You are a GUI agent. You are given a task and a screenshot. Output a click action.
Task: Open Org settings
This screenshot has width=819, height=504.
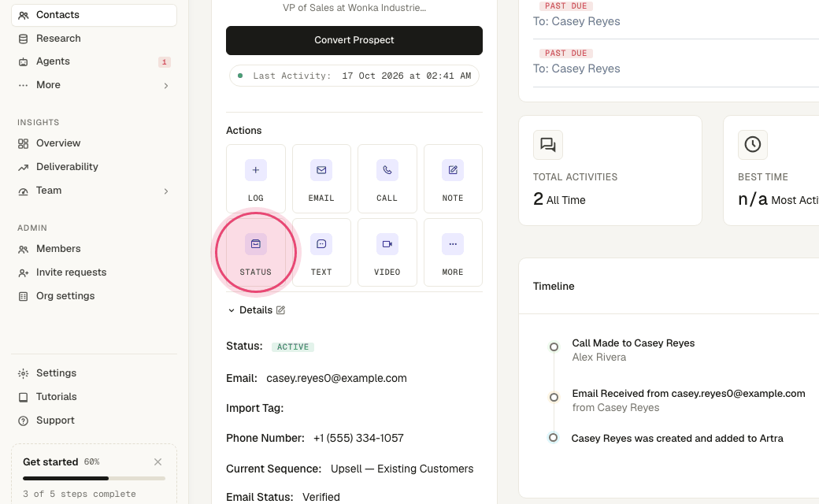[x=94, y=296]
